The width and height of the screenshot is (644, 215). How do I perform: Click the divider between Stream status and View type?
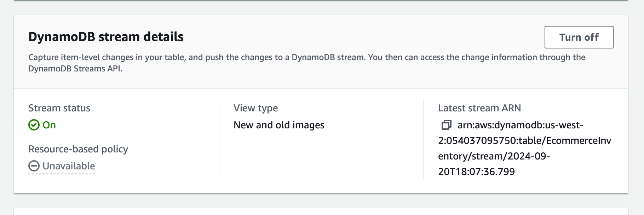(219, 140)
